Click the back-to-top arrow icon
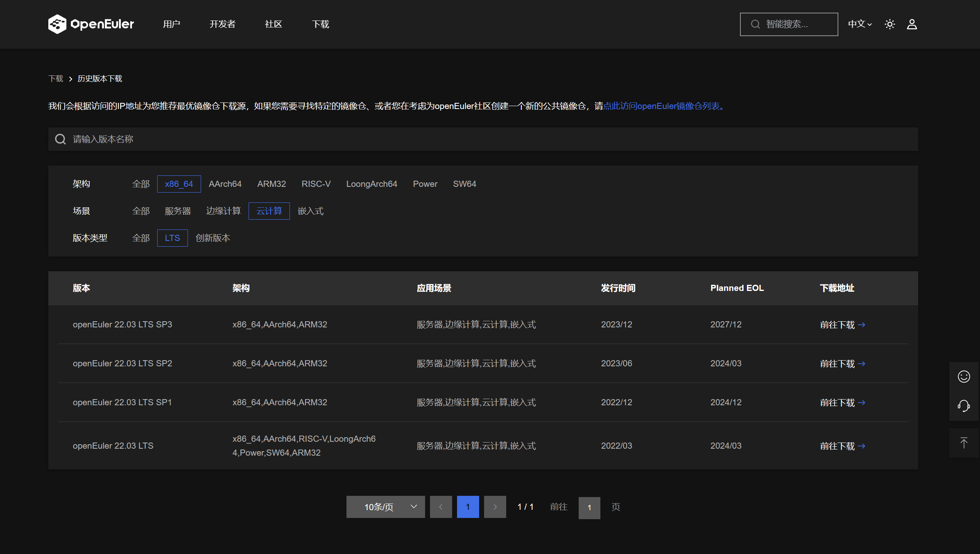Image resolution: width=980 pixels, height=554 pixels. (964, 443)
